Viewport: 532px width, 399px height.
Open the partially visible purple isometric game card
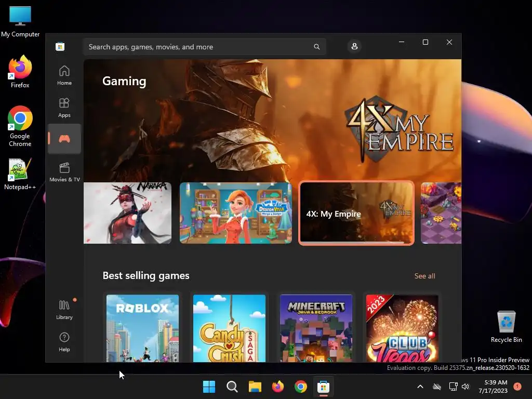441,213
